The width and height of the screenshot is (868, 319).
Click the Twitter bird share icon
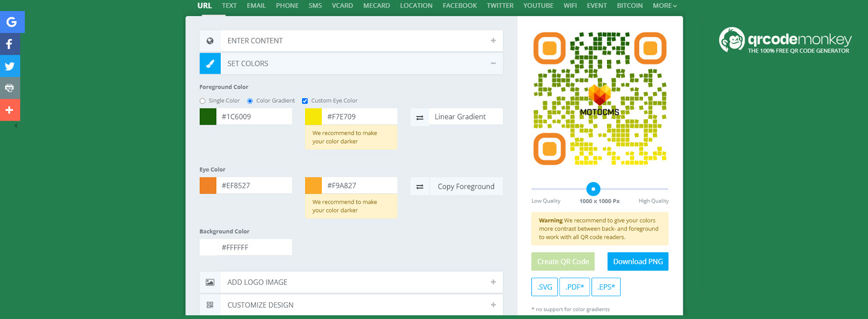(x=10, y=66)
